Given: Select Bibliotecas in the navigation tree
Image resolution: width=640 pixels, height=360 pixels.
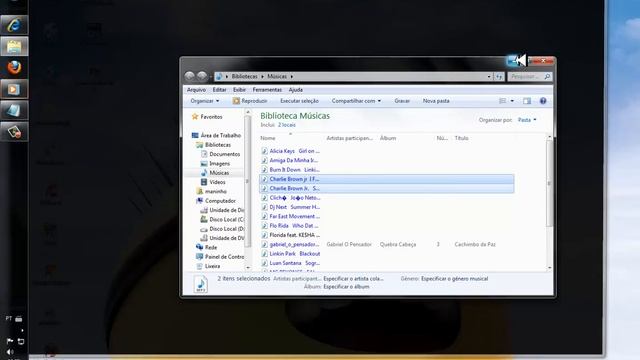Looking at the screenshot, I should pos(218,145).
